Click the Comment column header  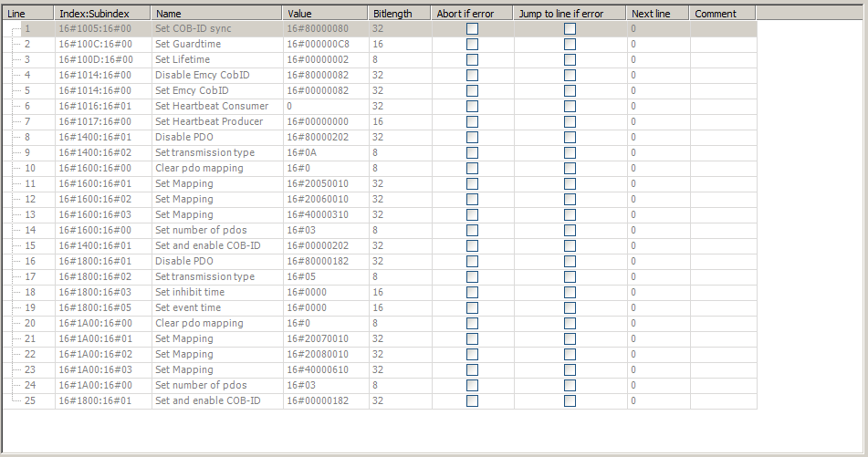pyautogui.click(x=723, y=14)
